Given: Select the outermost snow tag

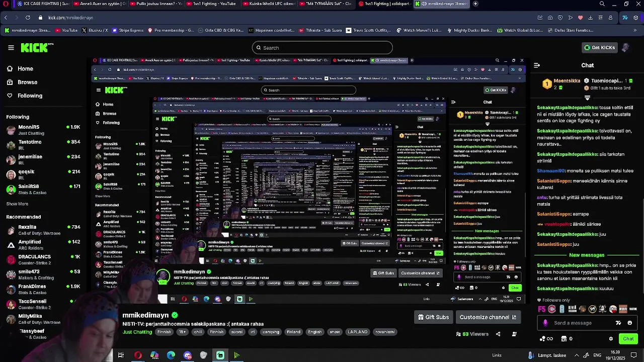Looking at the screenshot, I should point(335,332).
